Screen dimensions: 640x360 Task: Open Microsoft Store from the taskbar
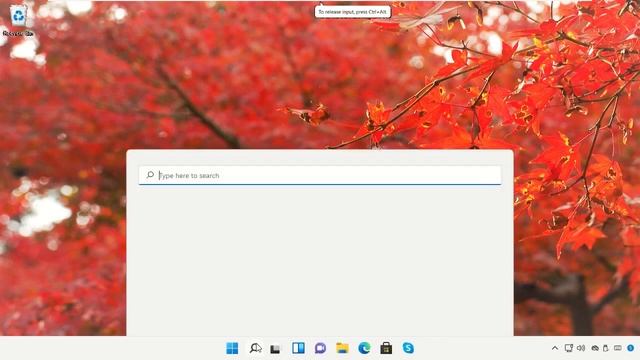point(386,348)
